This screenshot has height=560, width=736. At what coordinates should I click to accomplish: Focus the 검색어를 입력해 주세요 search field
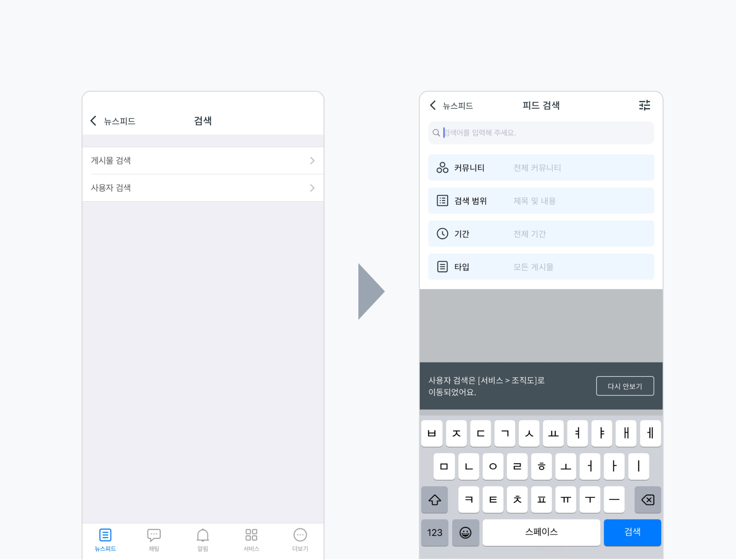tap(541, 133)
